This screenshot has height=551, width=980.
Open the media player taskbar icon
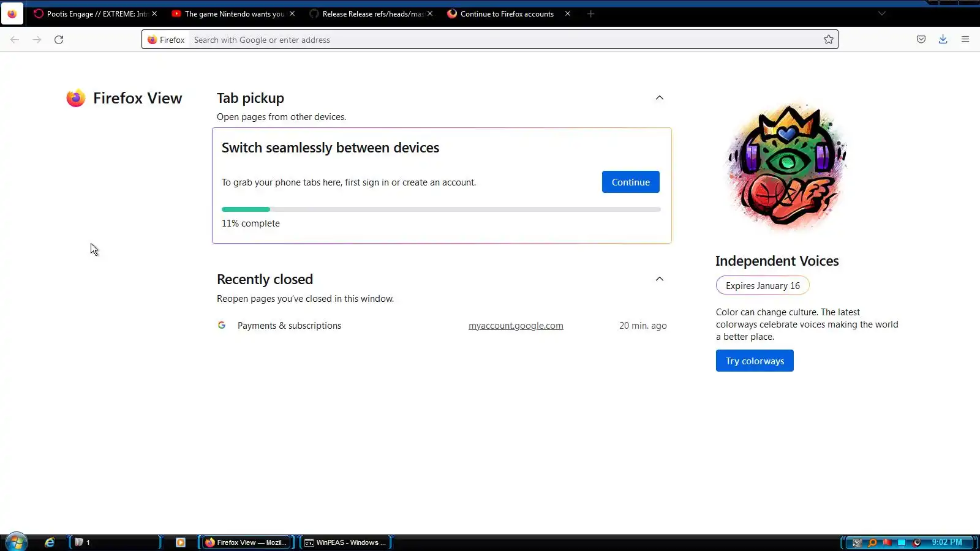pyautogui.click(x=181, y=542)
